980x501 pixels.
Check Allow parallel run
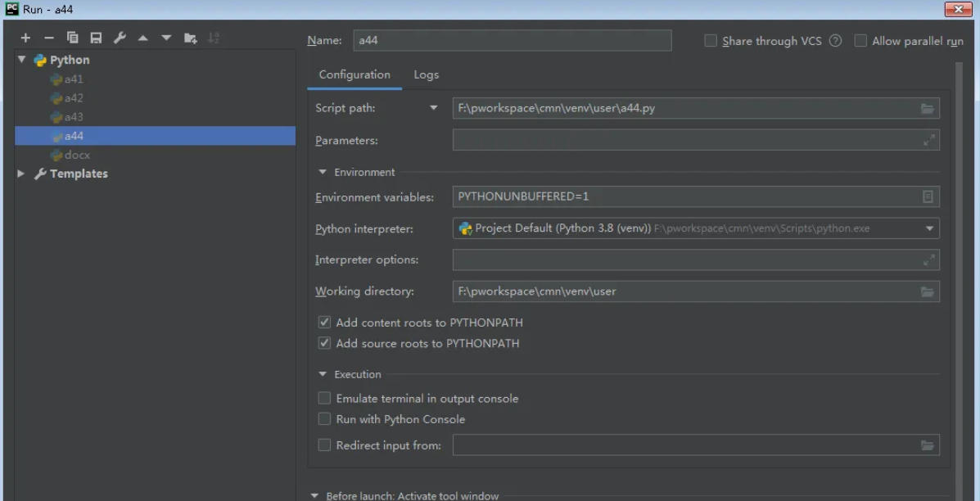[861, 41]
